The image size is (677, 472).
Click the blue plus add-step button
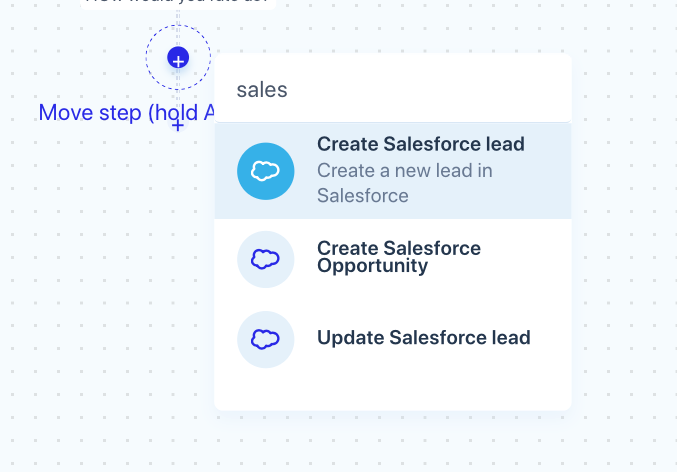point(178,58)
